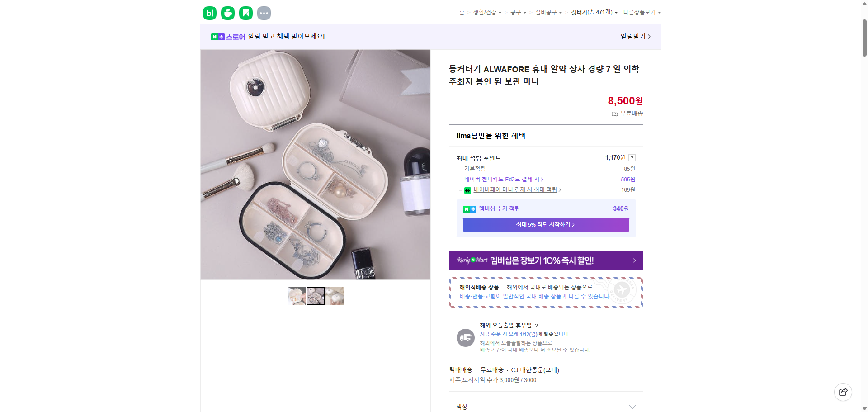Click the 최대 5% 적립 시작하기 button
The height and width of the screenshot is (412, 868).
pos(546,224)
